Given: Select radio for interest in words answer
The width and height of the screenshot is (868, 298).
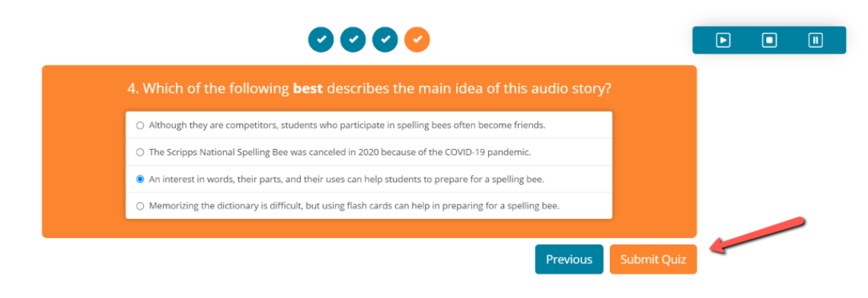Looking at the screenshot, I should 140,179.
